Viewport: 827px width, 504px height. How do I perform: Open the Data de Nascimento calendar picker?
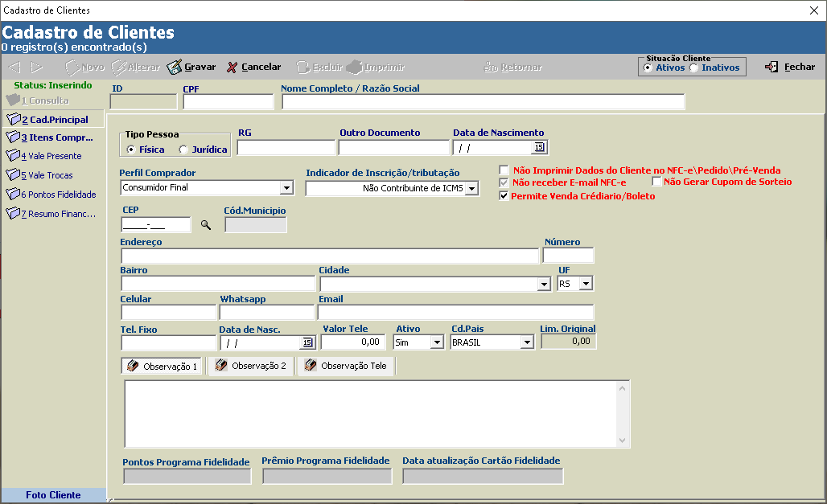540,147
